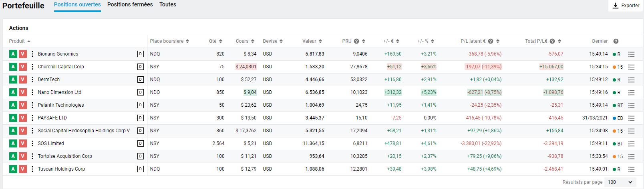Click the red sell button for Churchill Capital Corp
Image resolution: width=644 pixels, height=189 pixels.
[x=23, y=67]
